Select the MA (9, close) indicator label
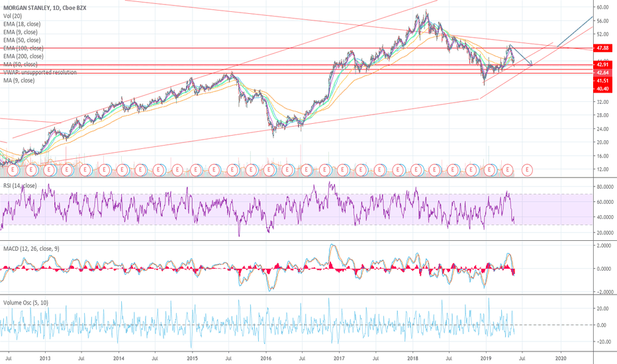617x364 pixels. [x=19, y=80]
